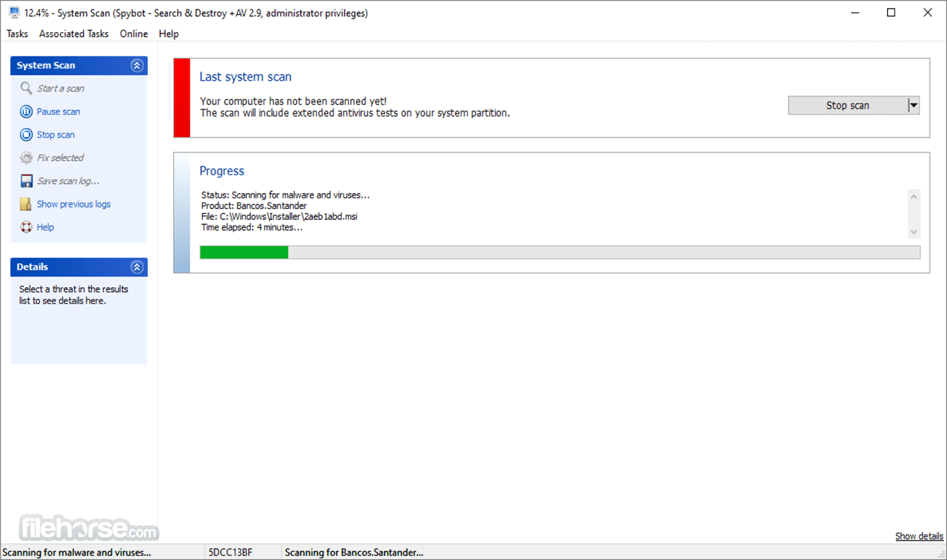Click the status bar code 5DCC13BF

tap(230, 552)
